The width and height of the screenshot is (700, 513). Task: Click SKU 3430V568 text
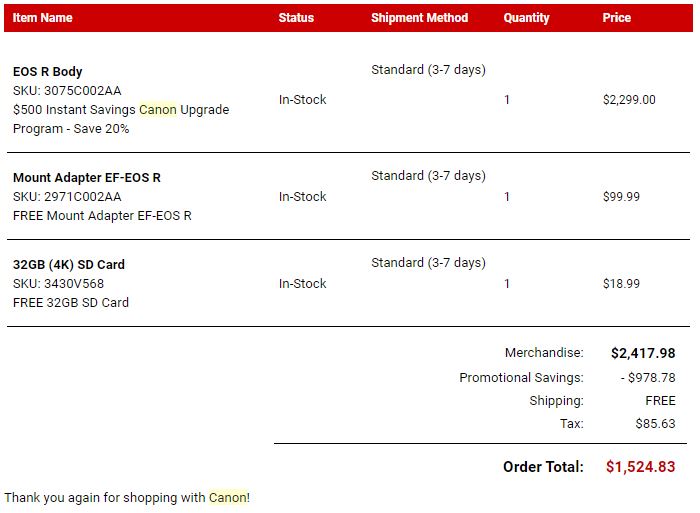(58, 284)
